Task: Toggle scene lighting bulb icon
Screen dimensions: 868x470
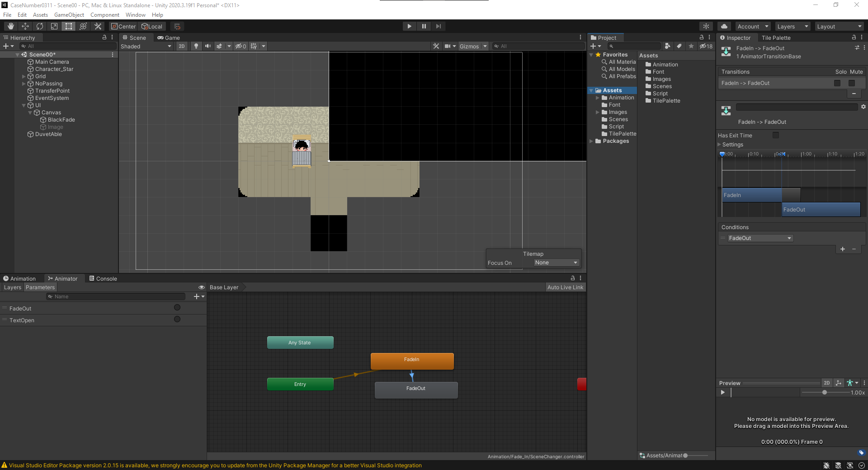Action: point(196,46)
